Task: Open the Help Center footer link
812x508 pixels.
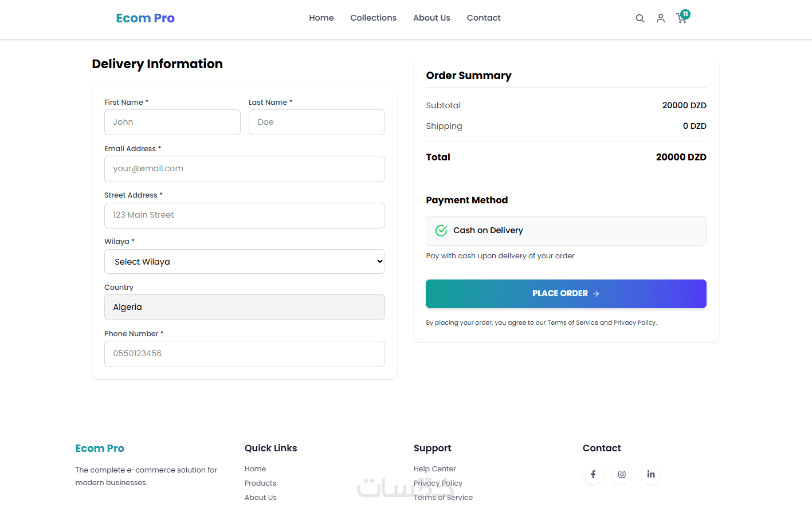Action: coord(434,469)
